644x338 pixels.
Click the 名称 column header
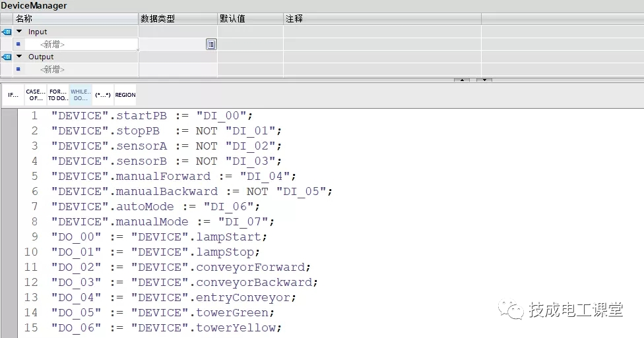click(x=76, y=19)
